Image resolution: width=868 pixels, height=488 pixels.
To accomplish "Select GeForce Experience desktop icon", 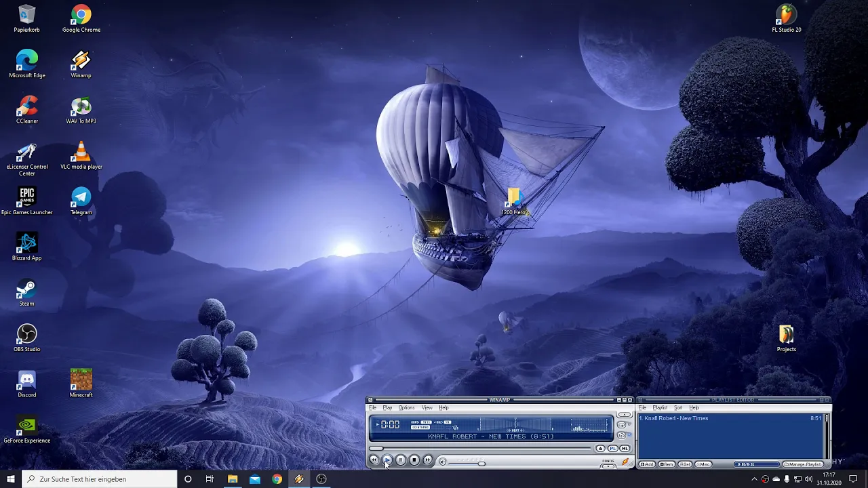I will (x=27, y=429).
